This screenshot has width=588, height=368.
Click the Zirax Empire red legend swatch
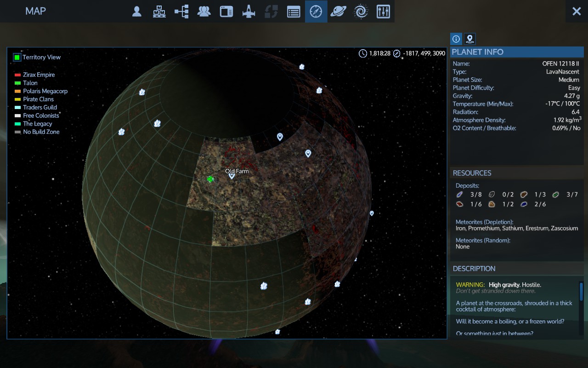click(x=17, y=75)
